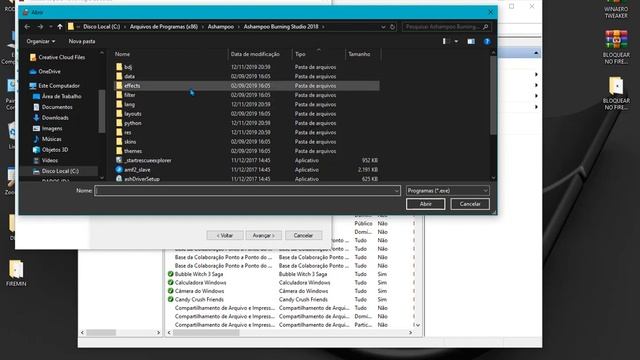Click the forward navigation arrow in Abrir dialog
This screenshot has width=640, height=360.
[40, 27]
